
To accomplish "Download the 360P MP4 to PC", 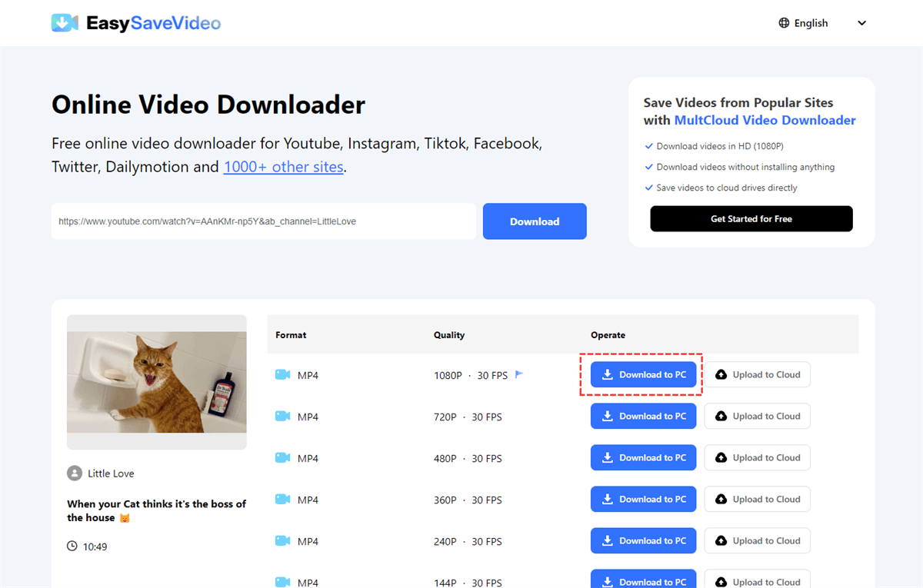I will (644, 499).
